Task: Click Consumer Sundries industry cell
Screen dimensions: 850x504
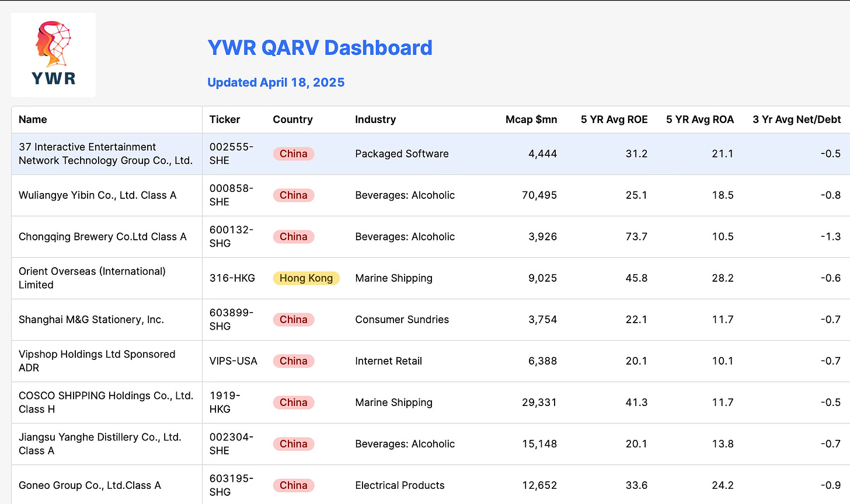Action: click(x=402, y=320)
